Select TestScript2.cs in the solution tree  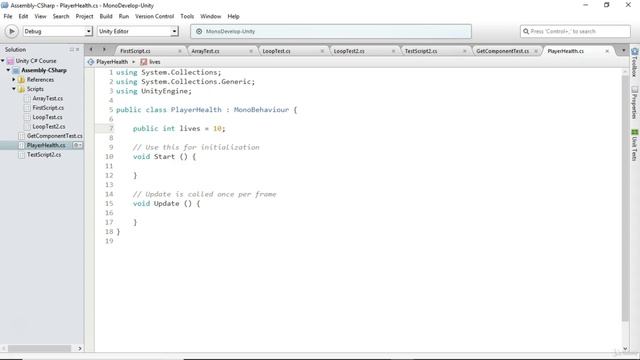[x=44, y=155]
